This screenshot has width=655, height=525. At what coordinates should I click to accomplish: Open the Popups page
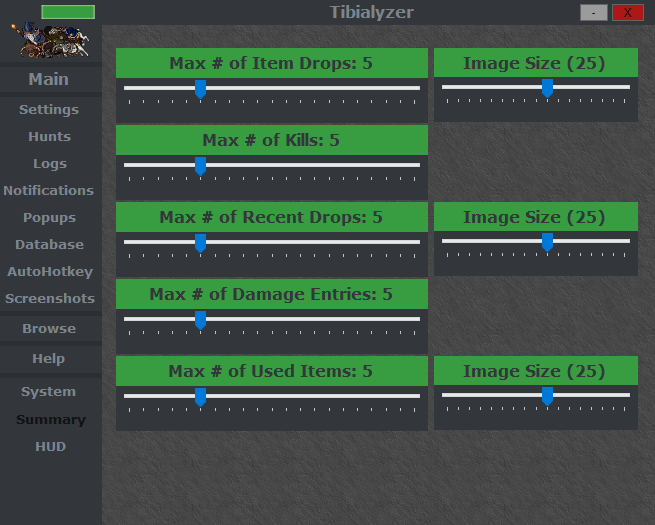tap(49, 218)
